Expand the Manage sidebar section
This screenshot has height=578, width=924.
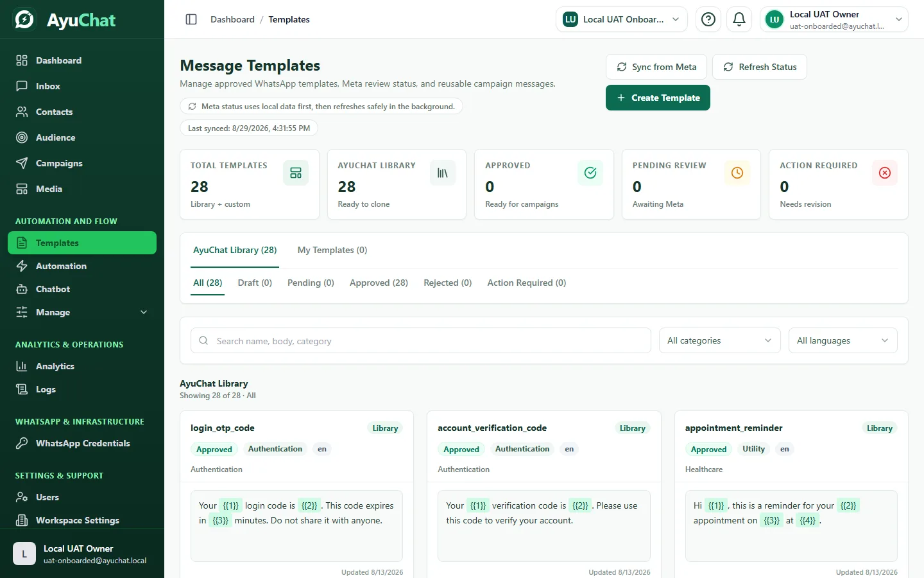(x=82, y=312)
